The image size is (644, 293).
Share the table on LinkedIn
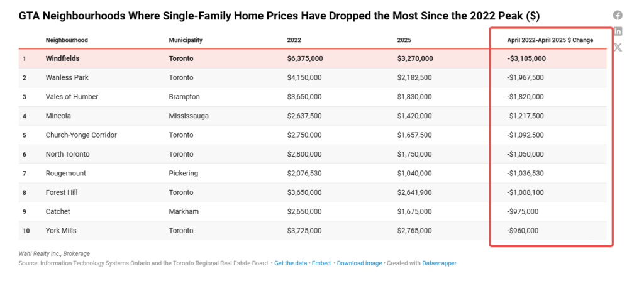pos(618,31)
